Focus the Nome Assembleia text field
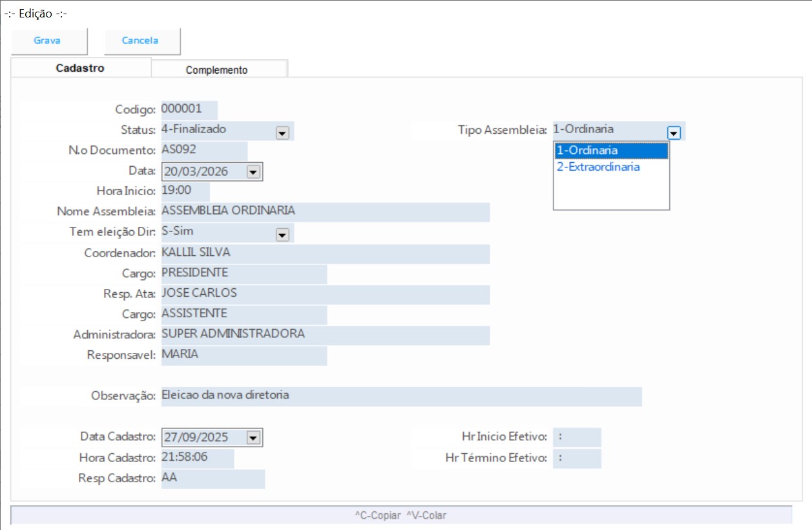The width and height of the screenshot is (812, 530). pos(324,211)
